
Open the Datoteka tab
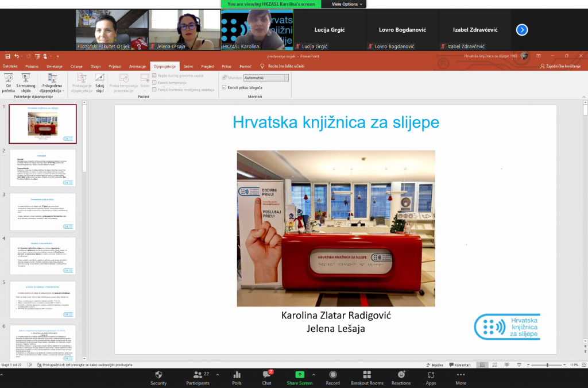10,66
